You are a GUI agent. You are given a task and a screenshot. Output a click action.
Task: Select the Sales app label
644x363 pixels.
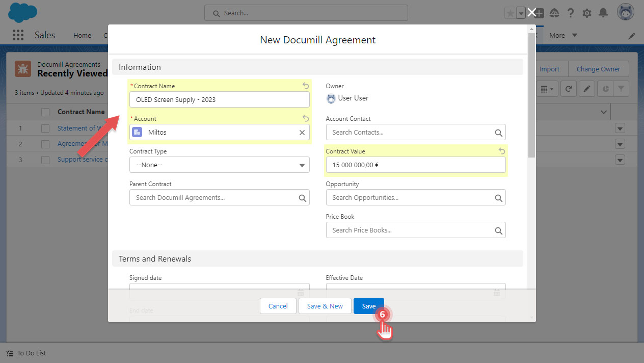click(44, 35)
